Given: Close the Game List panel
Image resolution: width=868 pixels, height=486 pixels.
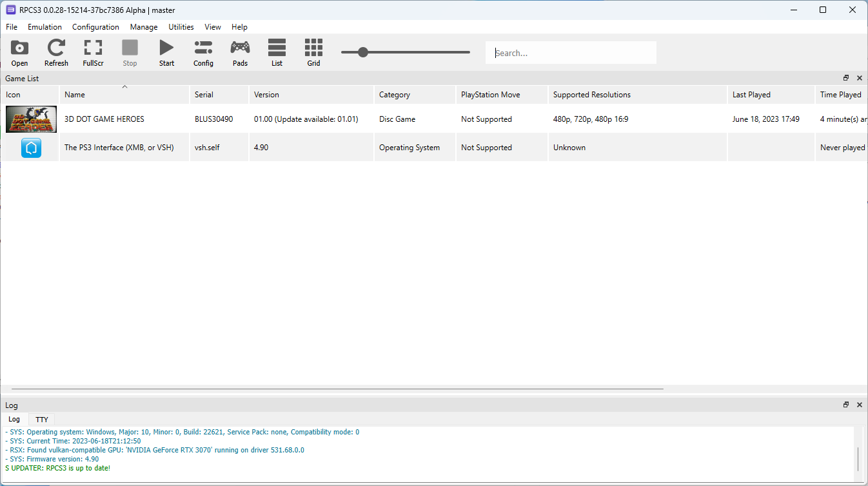Looking at the screenshot, I should tap(859, 78).
